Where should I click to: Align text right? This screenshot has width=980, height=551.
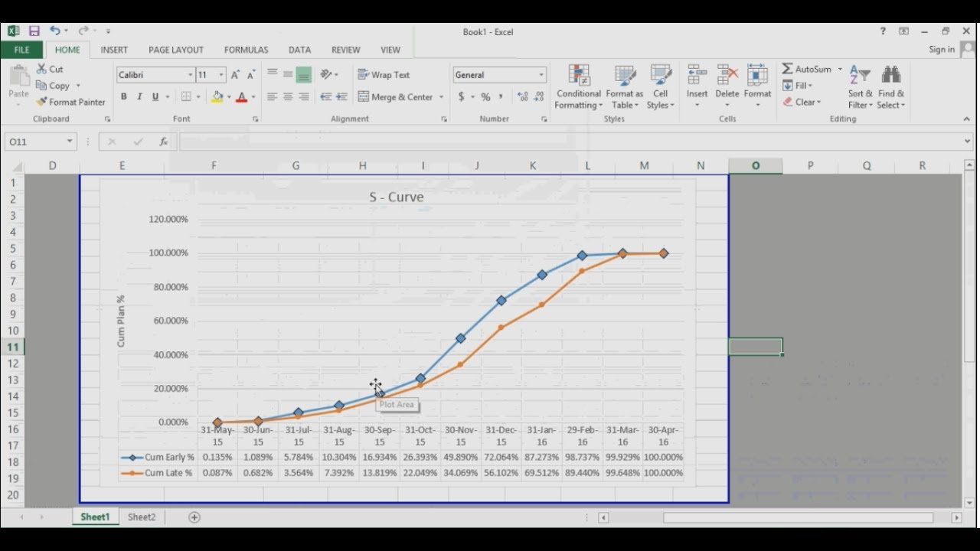click(304, 97)
